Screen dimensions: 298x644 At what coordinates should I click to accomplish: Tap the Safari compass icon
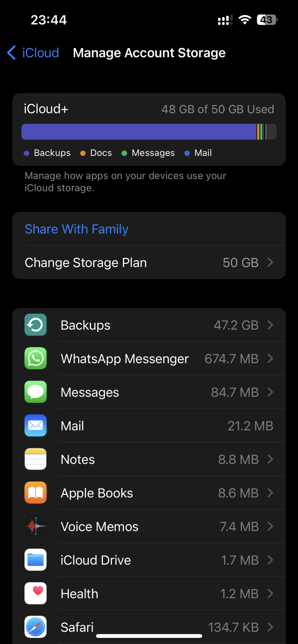(x=35, y=627)
